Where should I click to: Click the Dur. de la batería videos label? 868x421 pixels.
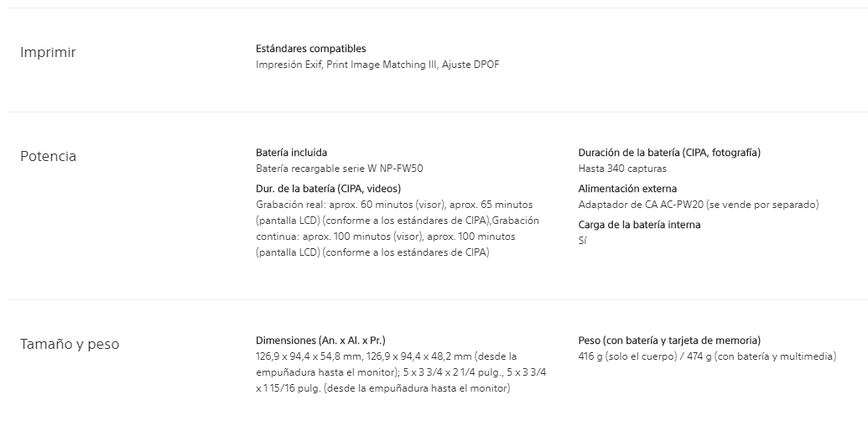tap(328, 189)
